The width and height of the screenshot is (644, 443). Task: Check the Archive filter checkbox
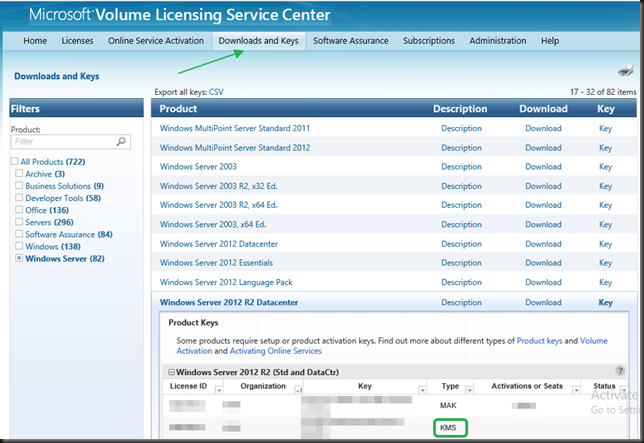(x=19, y=173)
